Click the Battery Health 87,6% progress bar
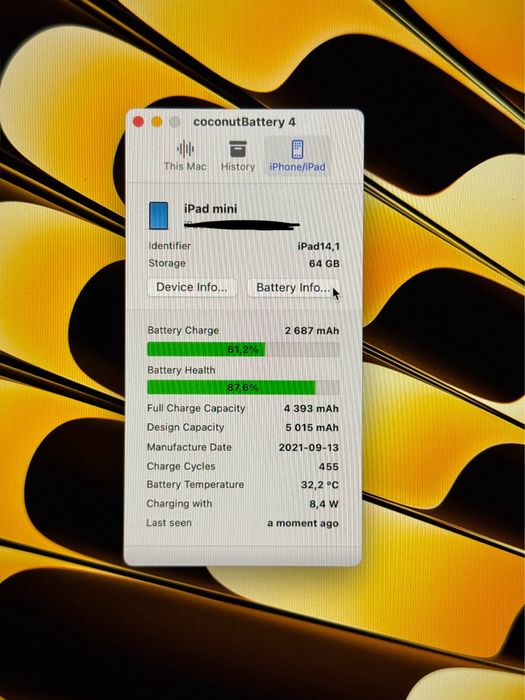Viewport: 525px width, 700px height. pos(243,387)
